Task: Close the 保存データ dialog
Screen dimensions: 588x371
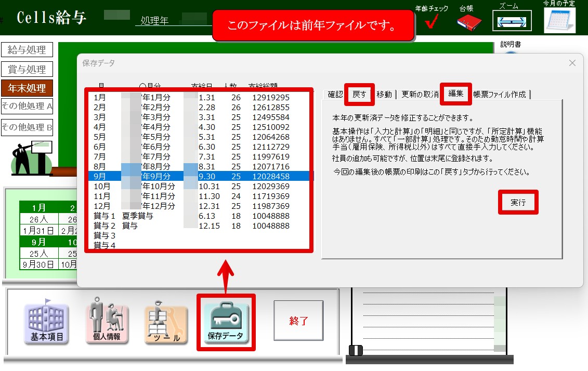Action: tap(572, 63)
